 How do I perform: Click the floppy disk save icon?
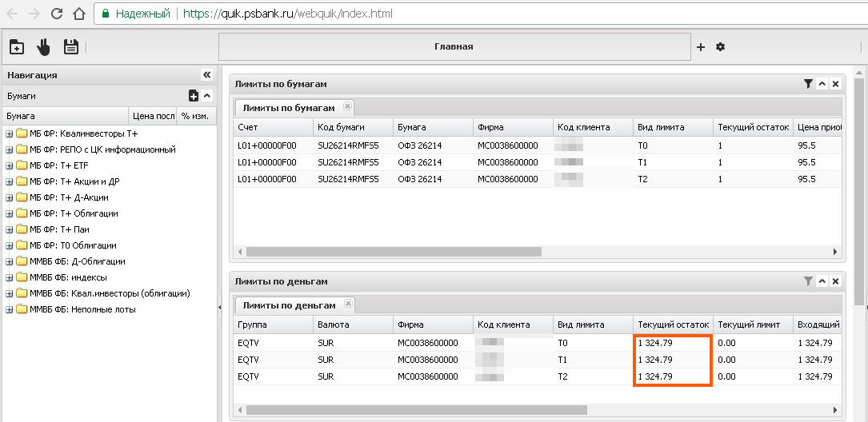coord(70,47)
